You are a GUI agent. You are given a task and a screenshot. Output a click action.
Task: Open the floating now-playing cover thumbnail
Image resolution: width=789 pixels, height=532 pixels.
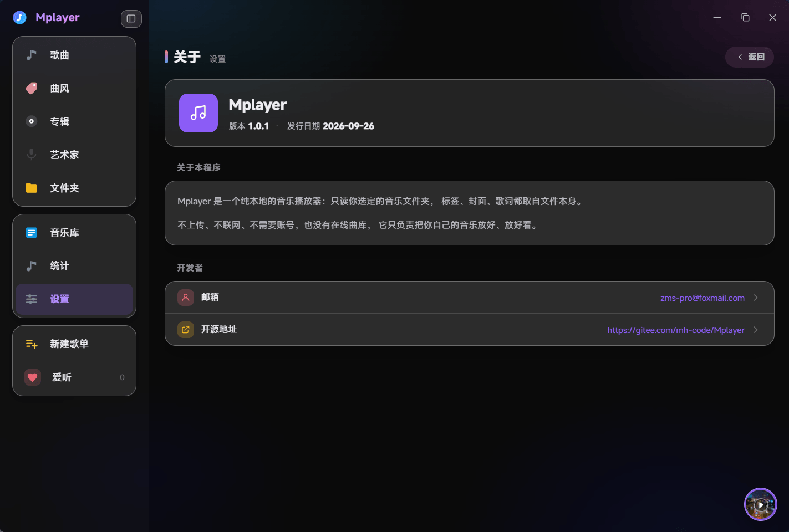761,504
